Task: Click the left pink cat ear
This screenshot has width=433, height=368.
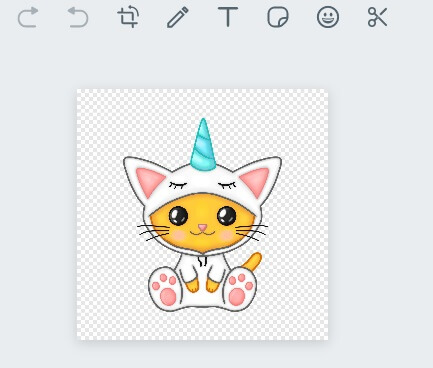Action: [x=149, y=182]
